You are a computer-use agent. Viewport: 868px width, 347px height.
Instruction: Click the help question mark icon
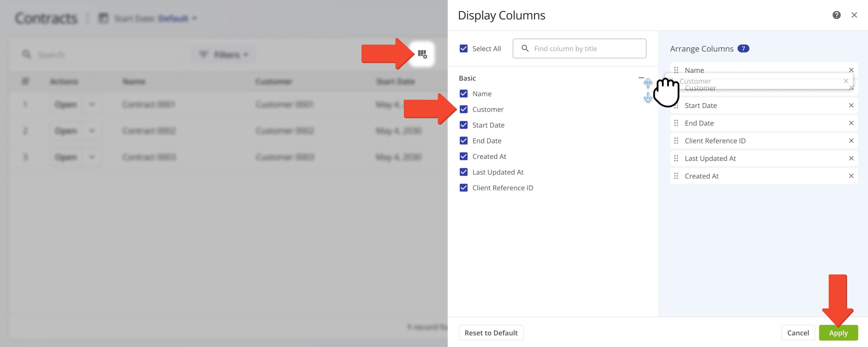tap(836, 15)
